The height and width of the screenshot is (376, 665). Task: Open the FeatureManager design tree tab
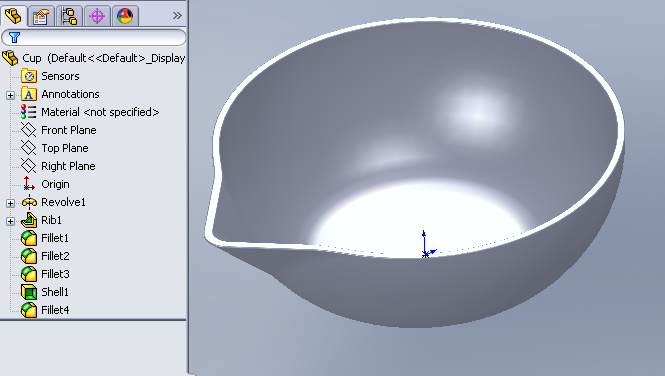[14, 16]
